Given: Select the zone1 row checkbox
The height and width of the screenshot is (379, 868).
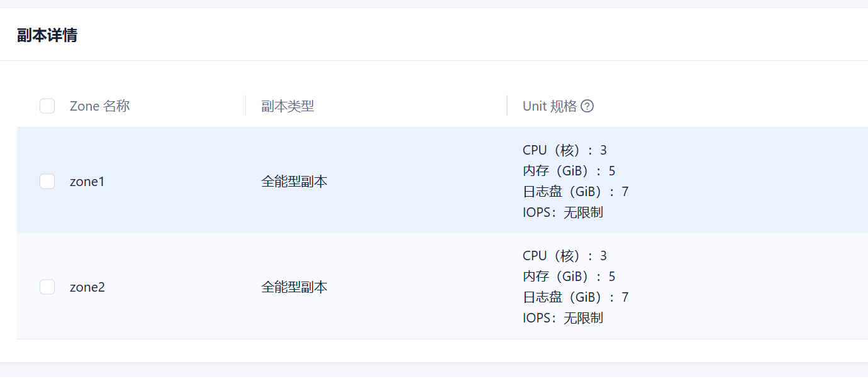Looking at the screenshot, I should coord(47,182).
